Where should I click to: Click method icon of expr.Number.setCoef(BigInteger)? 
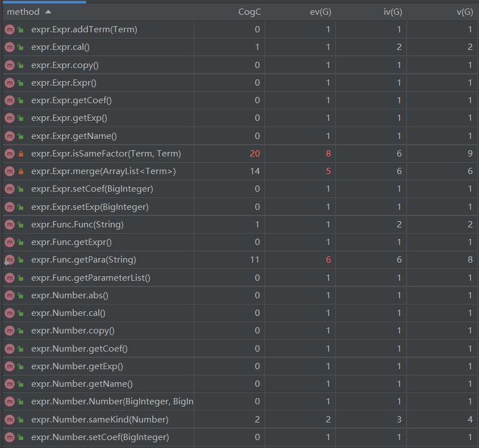pyautogui.click(x=10, y=437)
